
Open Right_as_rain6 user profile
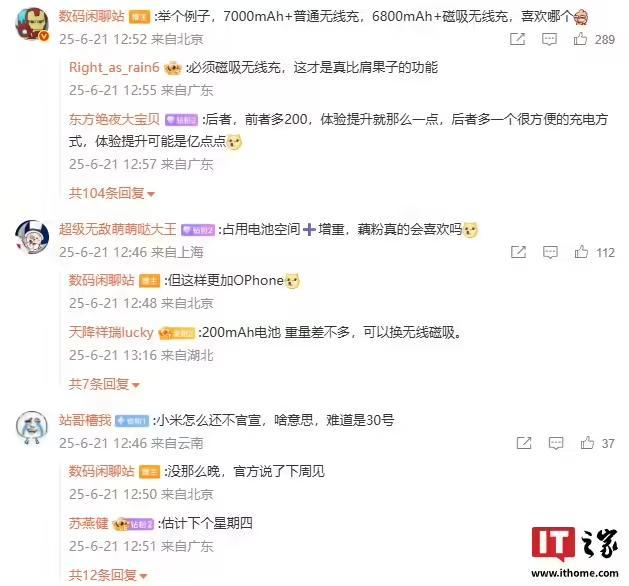pos(114,67)
